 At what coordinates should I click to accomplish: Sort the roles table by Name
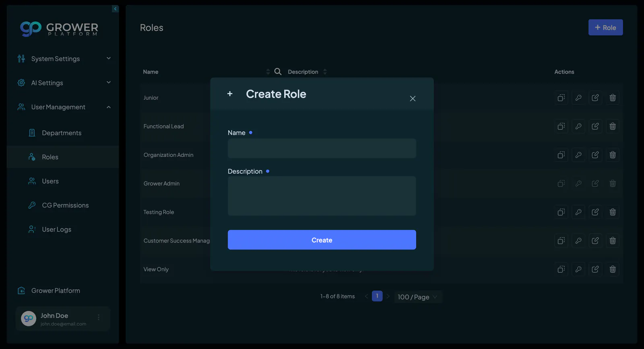pyautogui.click(x=268, y=72)
